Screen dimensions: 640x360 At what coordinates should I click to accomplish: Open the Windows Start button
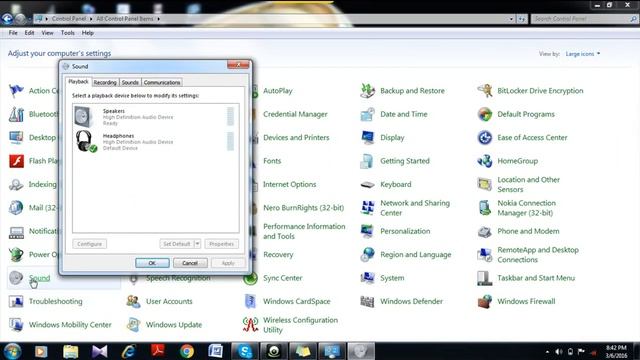coord(12,351)
